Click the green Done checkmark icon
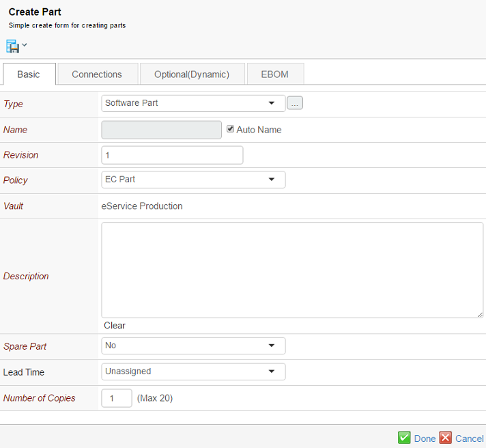The image size is (486, 448). click(x=404, y=438)
